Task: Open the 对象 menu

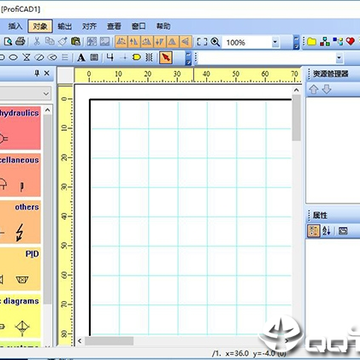Action: [40, 26]
